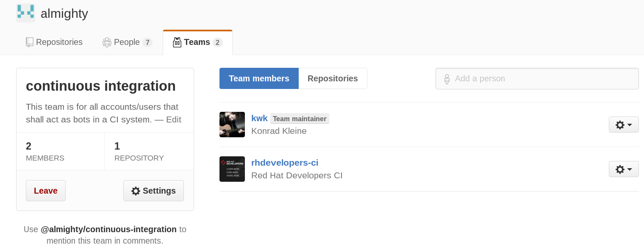Click the rhdevelopers-ci avatar thumbnail
Image resolution: width=644 pixels, height=247 pixels.
232,169
